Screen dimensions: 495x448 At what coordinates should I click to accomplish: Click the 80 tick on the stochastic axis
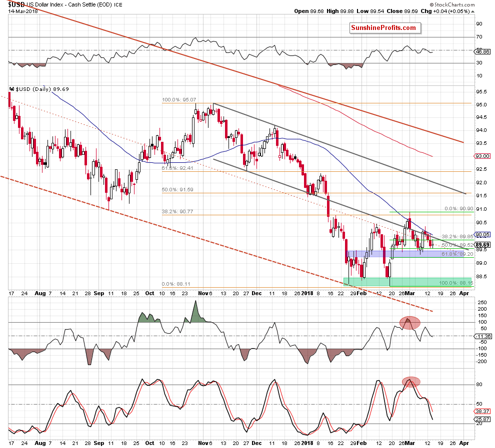tap(479, 385)
